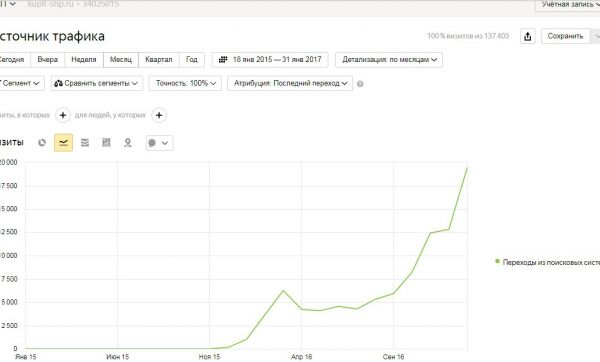This screenshot has height=362, width=600.
Task: Add a visit condition with plus button
Action: click(x=63, y=115)
